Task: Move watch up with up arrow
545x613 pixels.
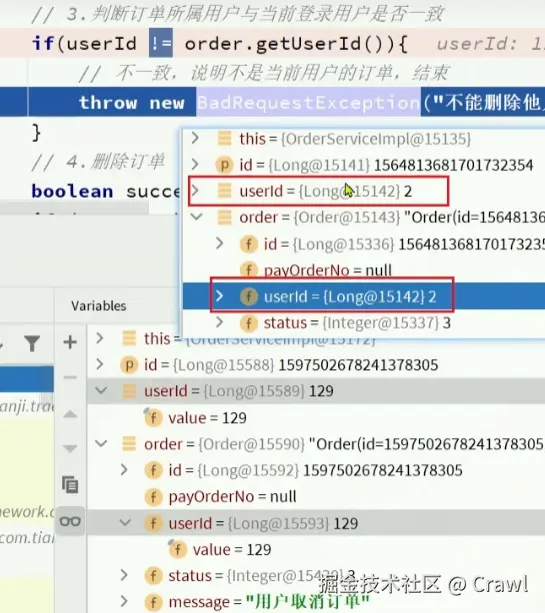Action: (70, 414)
